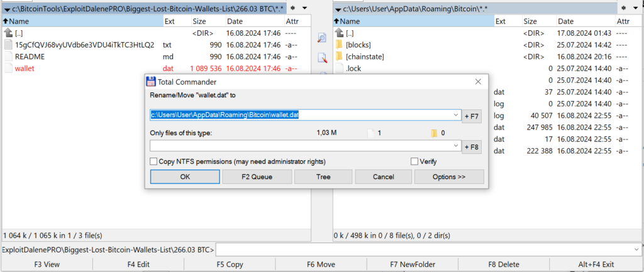Click the wallet file icon in left panel

[x=8, y=68]
